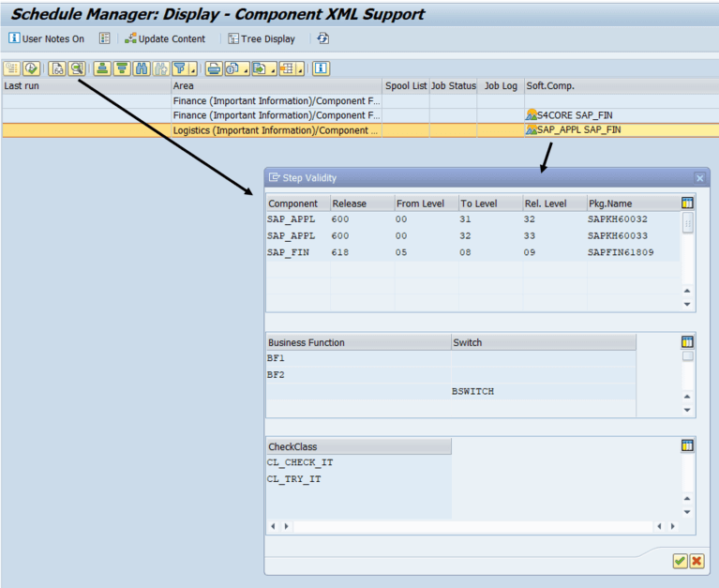This screenshot has width=719, height=588.
Task: Open column settings for the Business Function table
Action: click(x=687, y=341)
